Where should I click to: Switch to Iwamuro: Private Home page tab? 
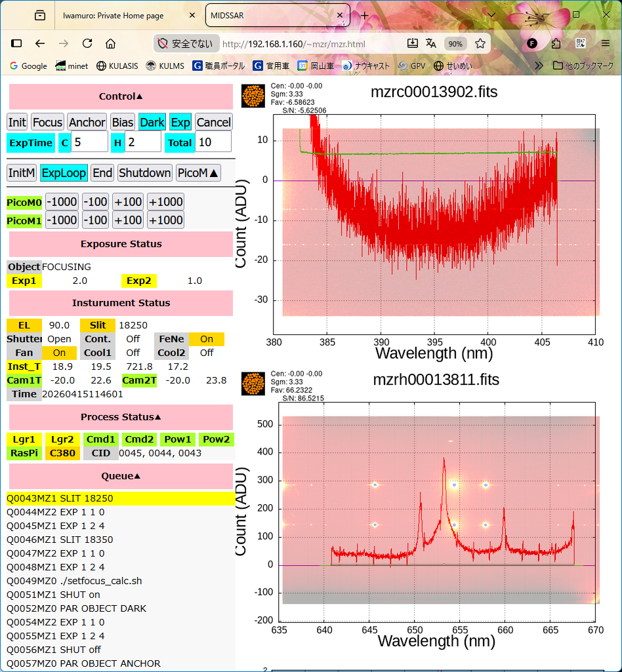point(121,15)
